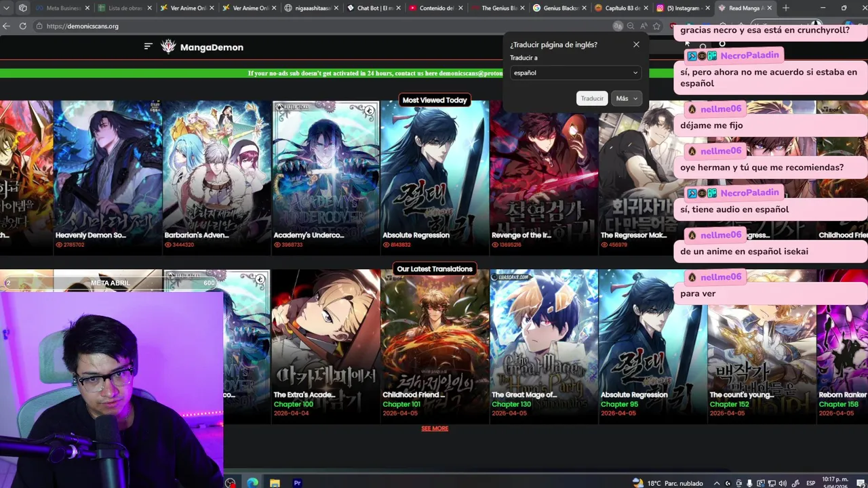The height and width of the screenshot is (488, 868).
Task: Click the 'SEE MORE' link
Action: 435,428
